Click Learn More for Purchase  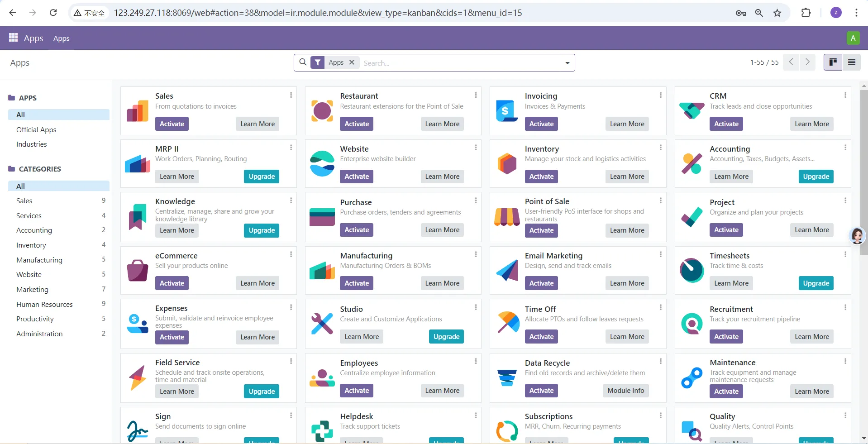click(442, 230)
